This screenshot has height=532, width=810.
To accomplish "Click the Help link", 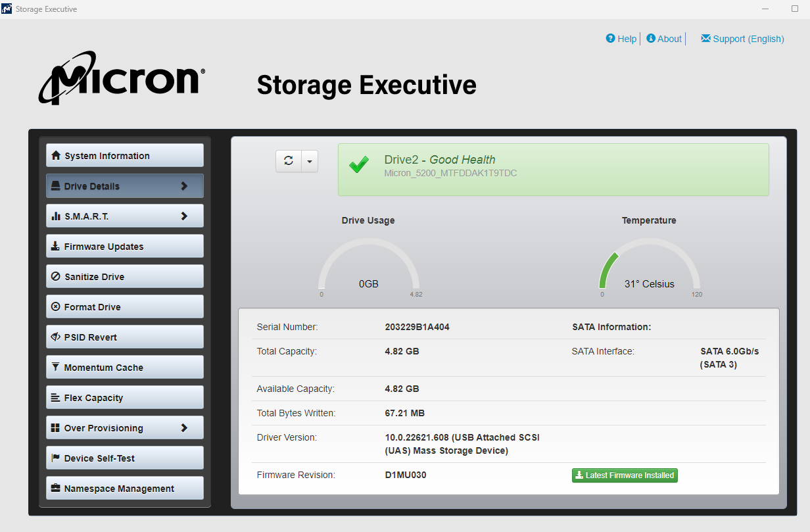I will (x=627, y=39).
